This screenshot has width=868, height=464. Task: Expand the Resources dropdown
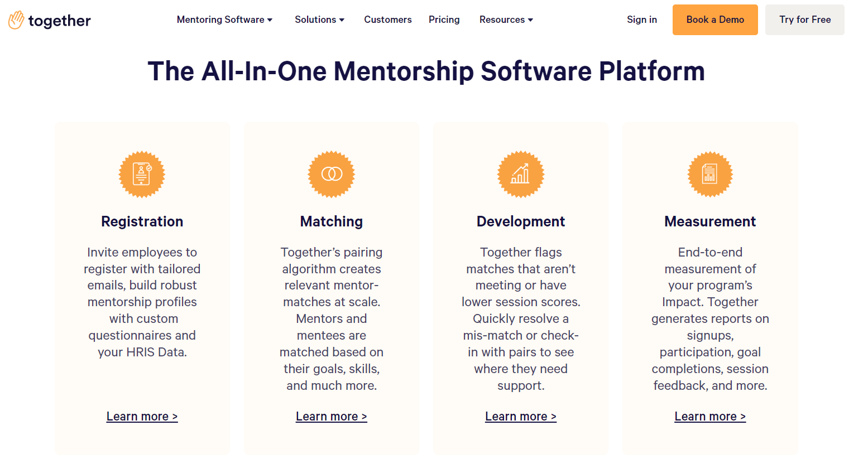pos(506,20)
